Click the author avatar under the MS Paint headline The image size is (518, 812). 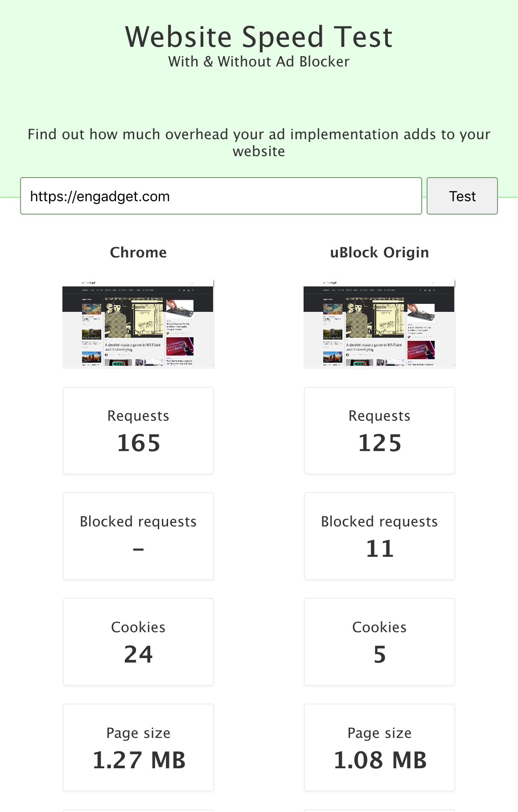(x=106, y=355)
